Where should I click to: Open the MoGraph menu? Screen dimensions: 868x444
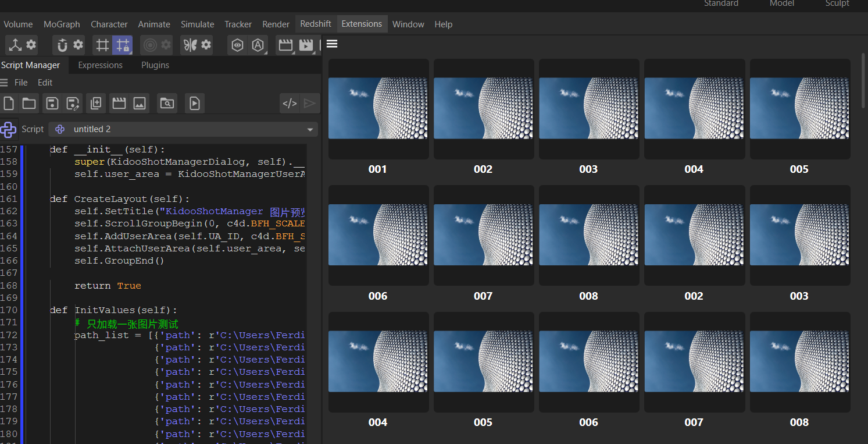pyautogui.click(x=62, y=24)
